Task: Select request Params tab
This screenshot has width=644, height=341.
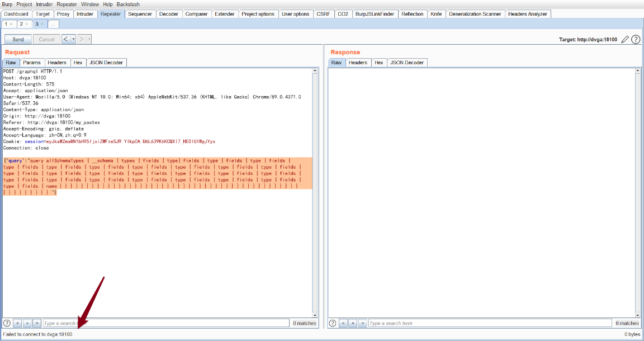Action: (x=32, y=63)
